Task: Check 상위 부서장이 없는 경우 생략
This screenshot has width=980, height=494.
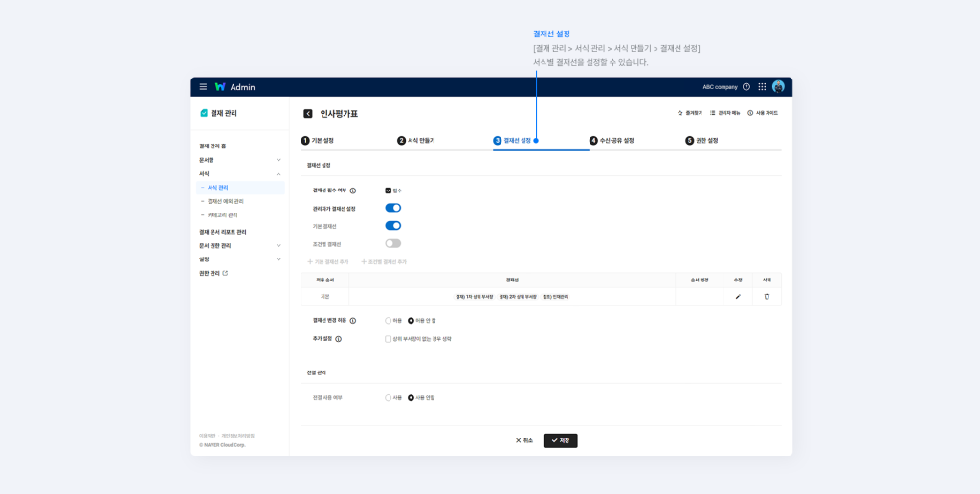Action: [x=389, y=339]
